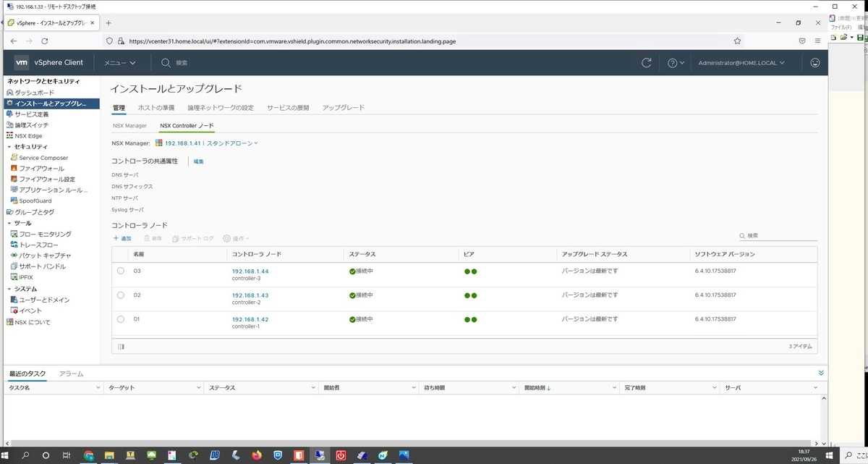The image size is (868, 464).
Task: Toggle column picker icon below the controller table
Action: (121, 347)
